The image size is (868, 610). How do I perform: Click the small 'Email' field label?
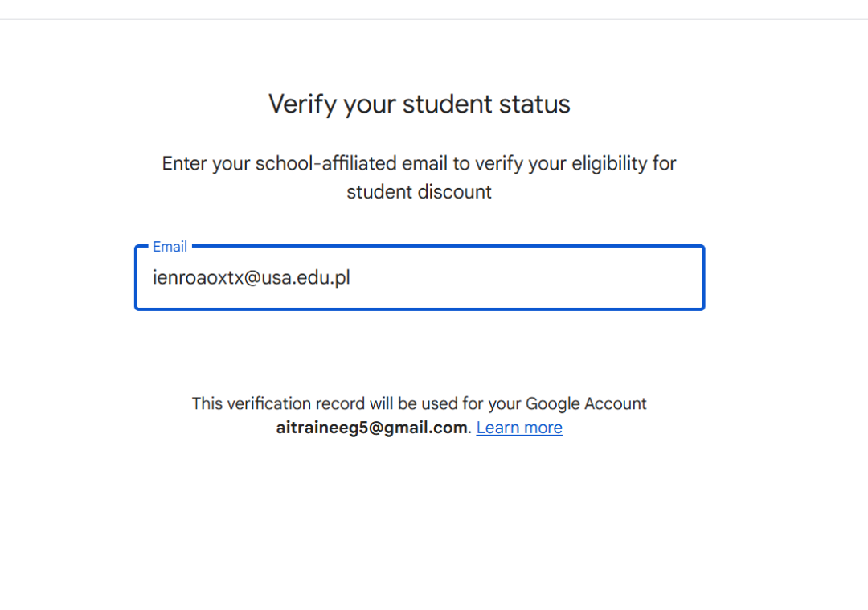170,247
